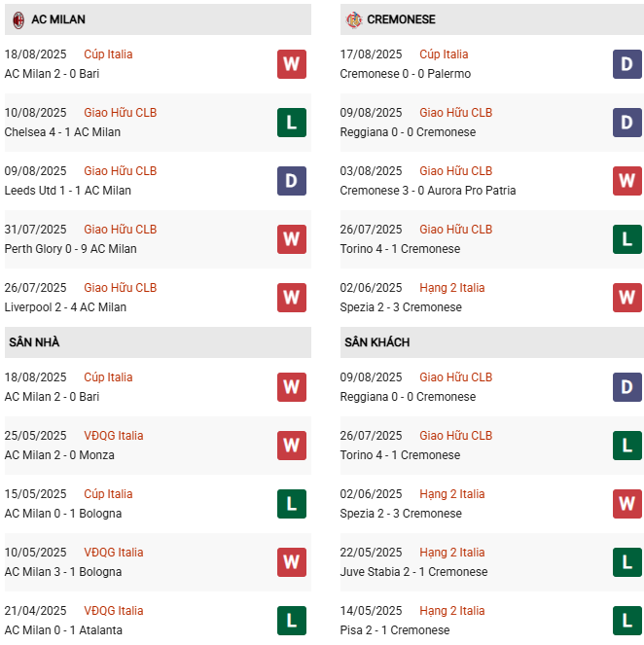Click the D badge beside Leeds Utd match
Screen dimensions: 644x645
(x=291, y=181)
